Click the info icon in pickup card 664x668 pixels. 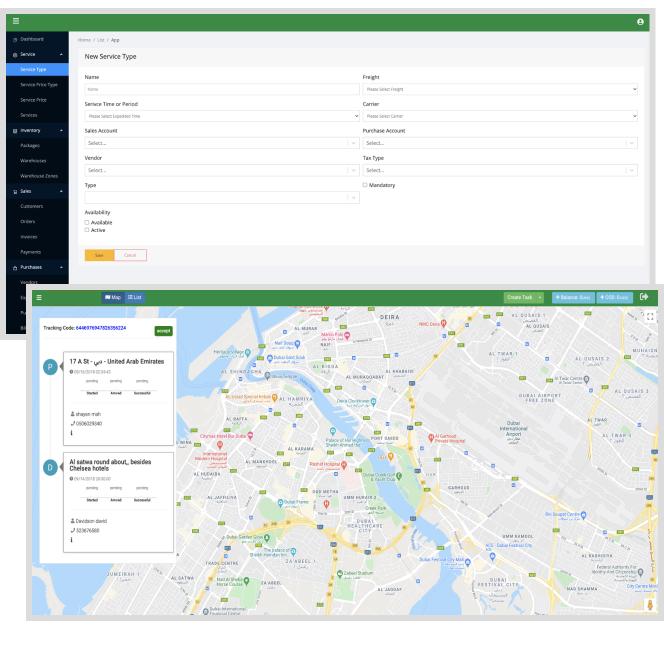[x=72, y=433]
